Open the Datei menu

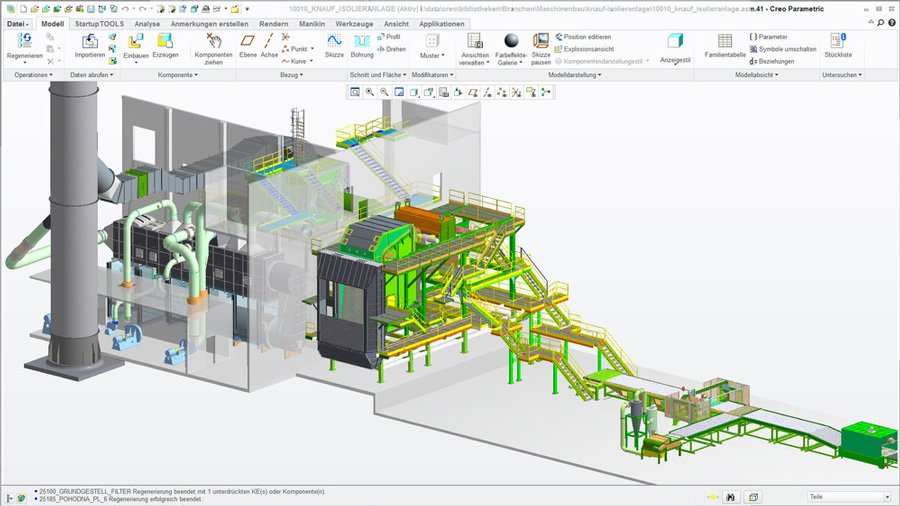(18, 23)
